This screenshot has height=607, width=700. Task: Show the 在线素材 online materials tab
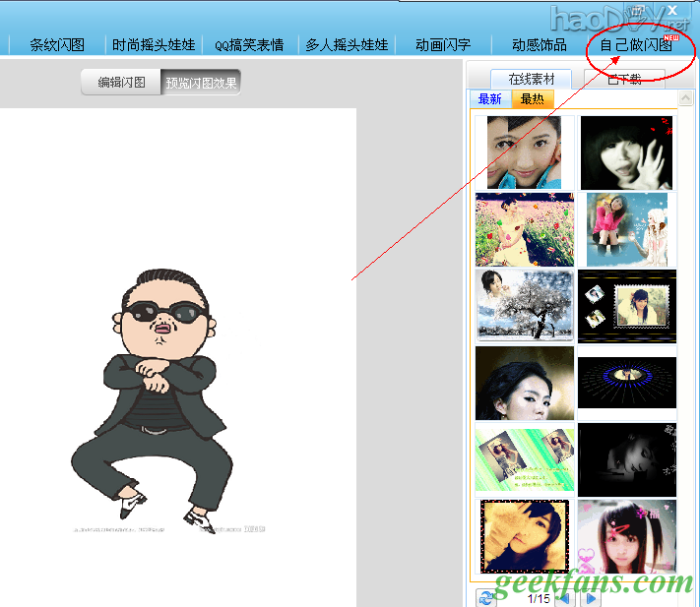click(531, 79)
